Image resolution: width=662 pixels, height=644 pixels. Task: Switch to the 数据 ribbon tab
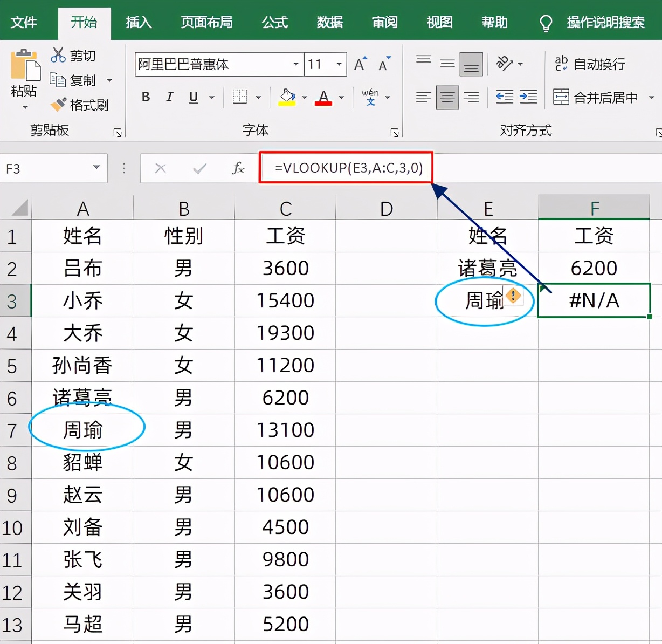329,23
